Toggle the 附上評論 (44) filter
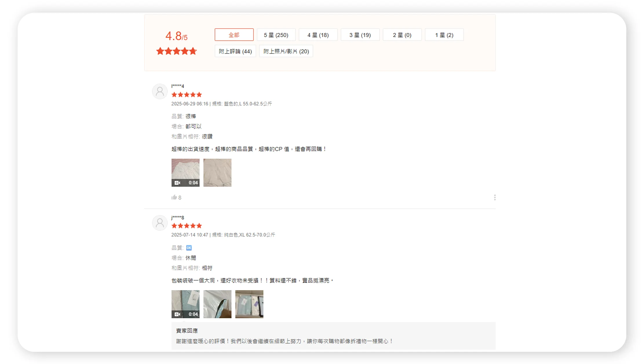Image resolution: width=644 pixels, height=364 pixels. 235,51
